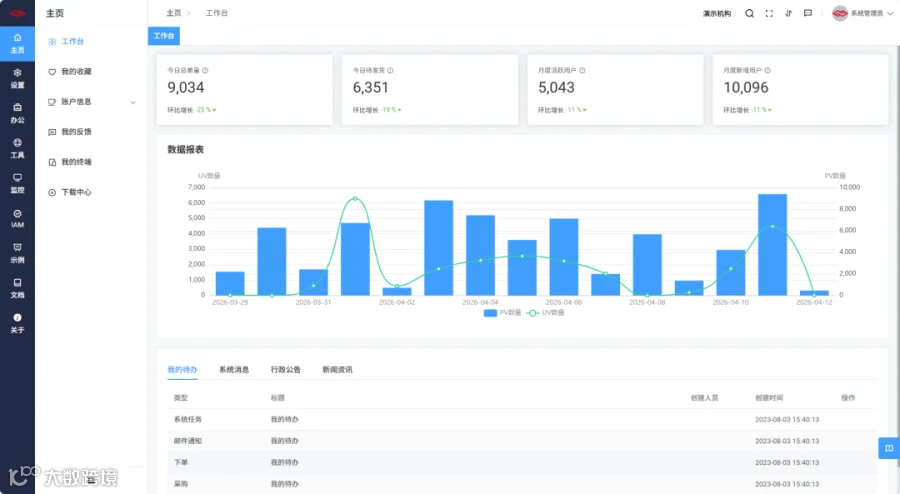Switch to the 新闻资讯 tab
This screenshot has width=900, height=494.
(x=337, y=369)
